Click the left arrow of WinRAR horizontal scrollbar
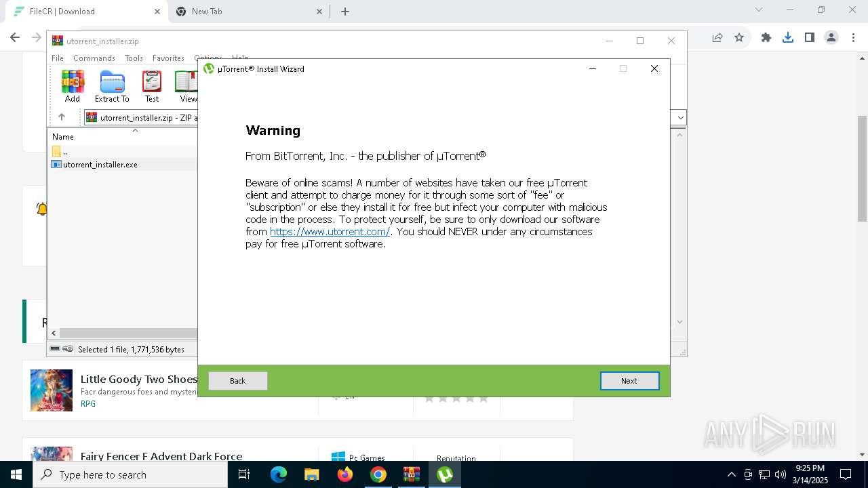 (54, 333)
